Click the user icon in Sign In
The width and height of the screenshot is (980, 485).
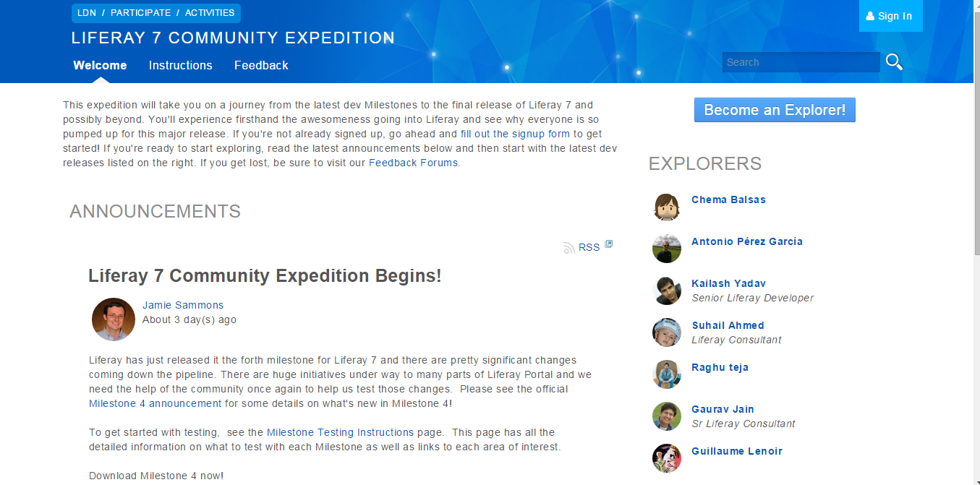(870, 16)
